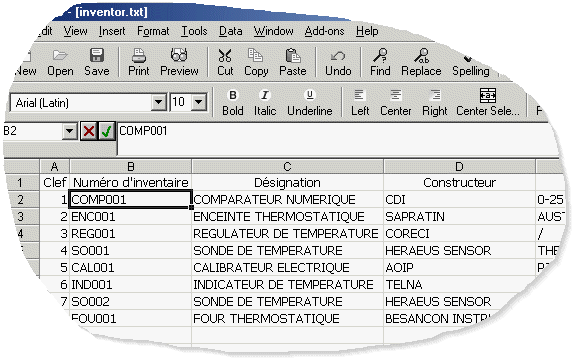Select cell SO001
Viewport: 576px width, 361px height.
pos(130,250)
